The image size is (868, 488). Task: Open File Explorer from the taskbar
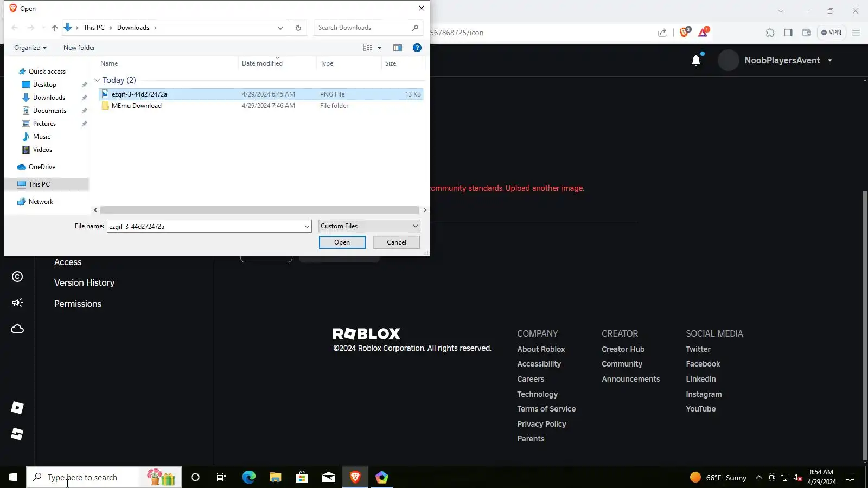pos(276,477)
